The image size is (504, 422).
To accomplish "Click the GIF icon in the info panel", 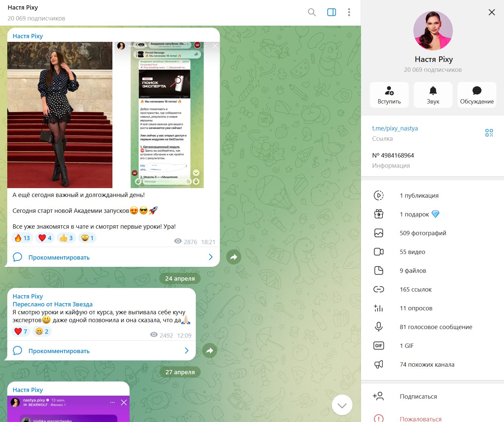I will [x=378, y=346].
